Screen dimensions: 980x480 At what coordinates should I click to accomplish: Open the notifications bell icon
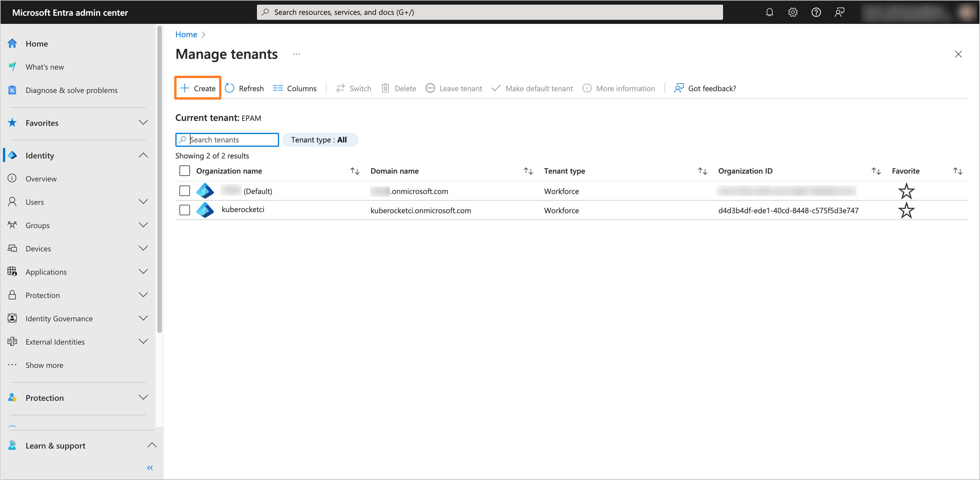point(769,12)
